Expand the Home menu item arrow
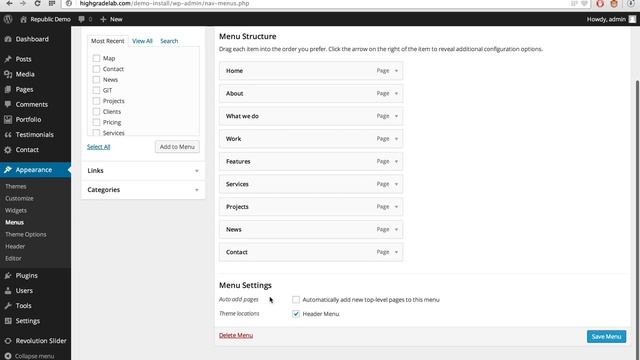This screenshot has width=640, height=360. click(396, 71)
